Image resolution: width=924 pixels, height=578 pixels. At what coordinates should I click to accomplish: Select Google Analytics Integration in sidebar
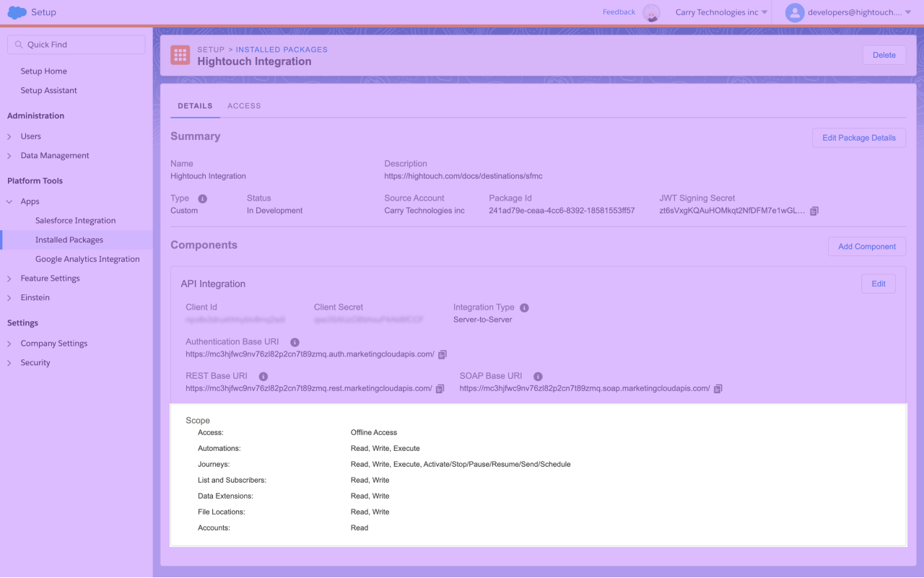click(x=87, y=259)
